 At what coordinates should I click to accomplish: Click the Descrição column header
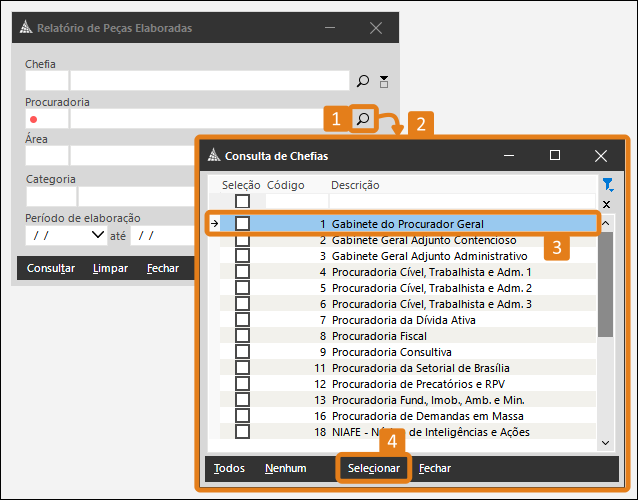pyautogui.click(x=355, y=185)
